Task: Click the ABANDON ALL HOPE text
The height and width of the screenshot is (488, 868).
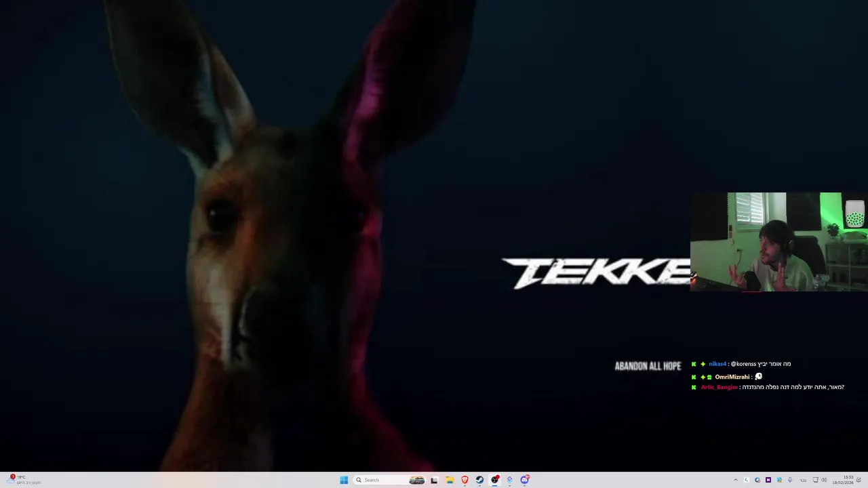Action: click(648, 366)
